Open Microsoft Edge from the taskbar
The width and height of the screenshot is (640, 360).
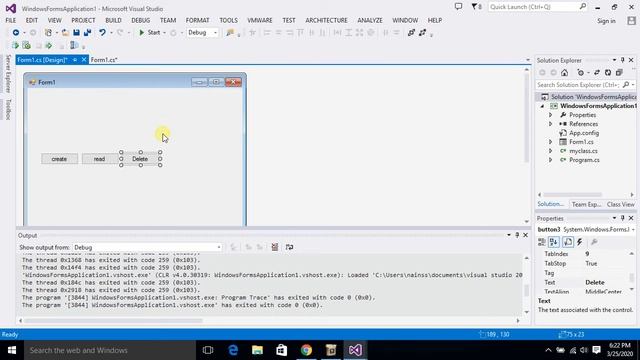tap(233, 350)
